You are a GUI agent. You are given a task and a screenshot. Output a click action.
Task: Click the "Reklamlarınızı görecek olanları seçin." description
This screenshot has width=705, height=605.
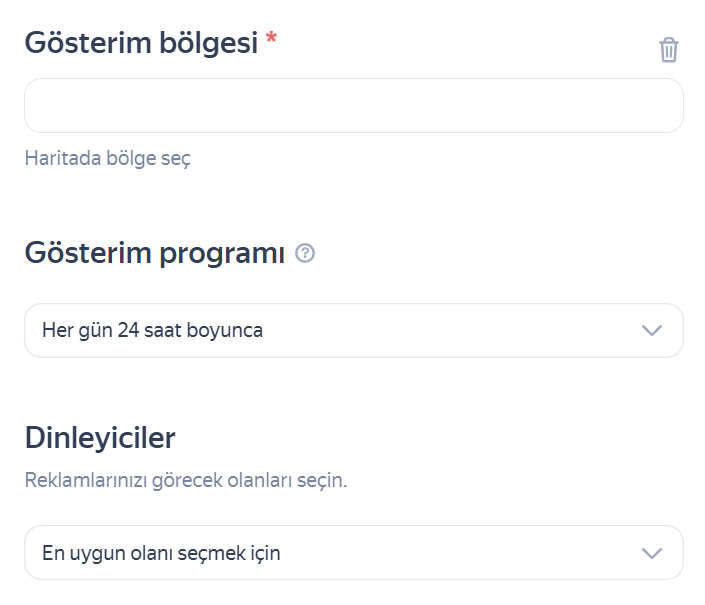coord(186,481)
